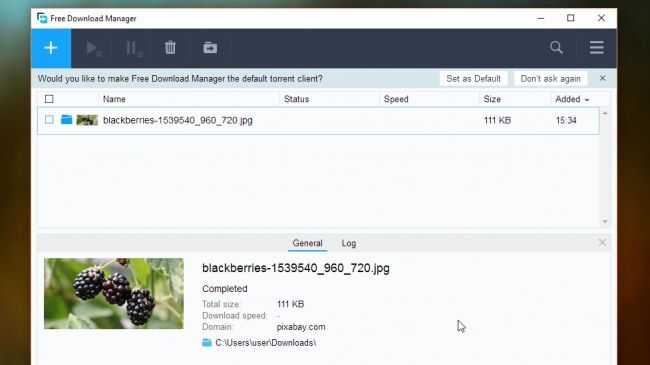The width and height of the screenshot is (650, 365).
Task: Add a new download with plus button
Action: coord(51,48)
